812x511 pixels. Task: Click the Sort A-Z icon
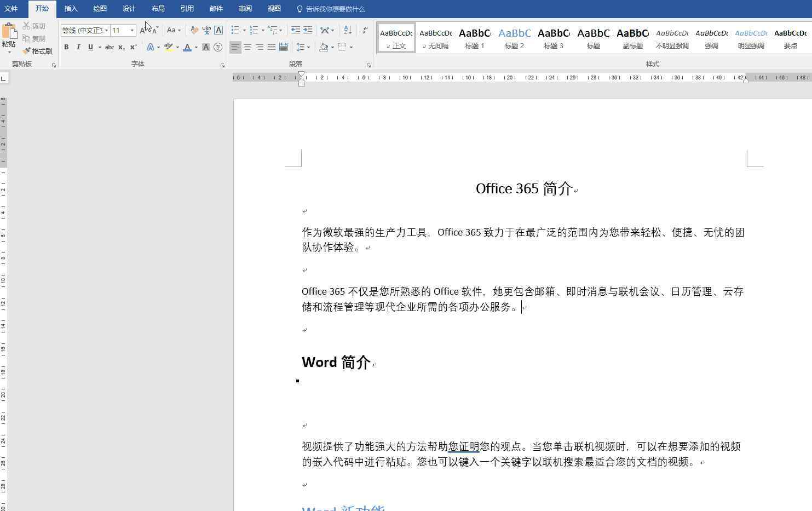pyautogui.click(x=348, y=30)
